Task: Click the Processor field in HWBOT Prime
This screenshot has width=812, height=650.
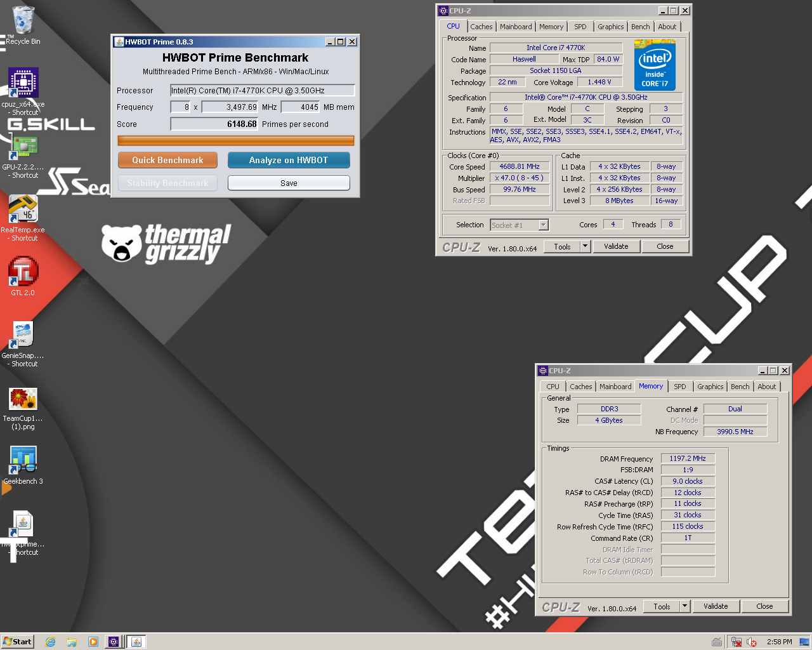Action: click(x=262, y=91)
